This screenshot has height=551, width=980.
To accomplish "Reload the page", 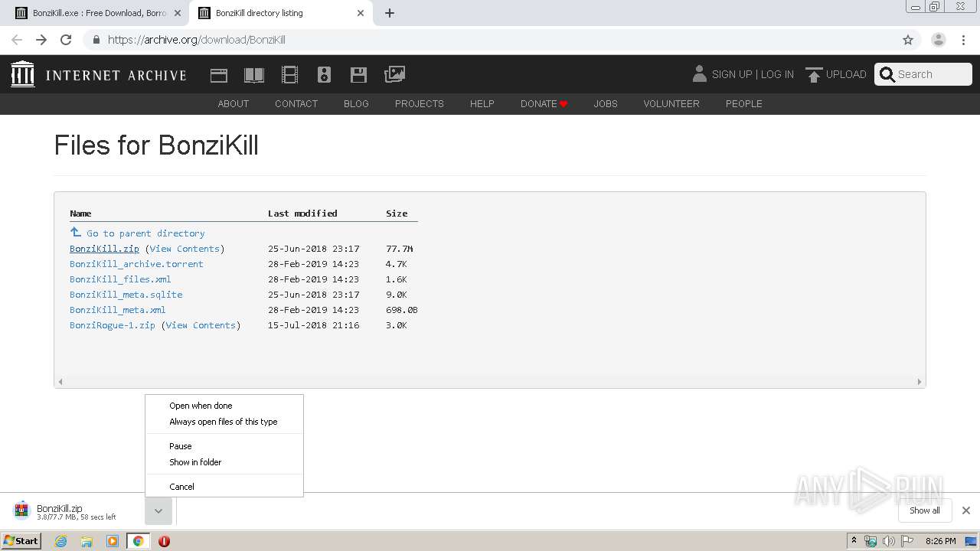I will coord(66,40).
